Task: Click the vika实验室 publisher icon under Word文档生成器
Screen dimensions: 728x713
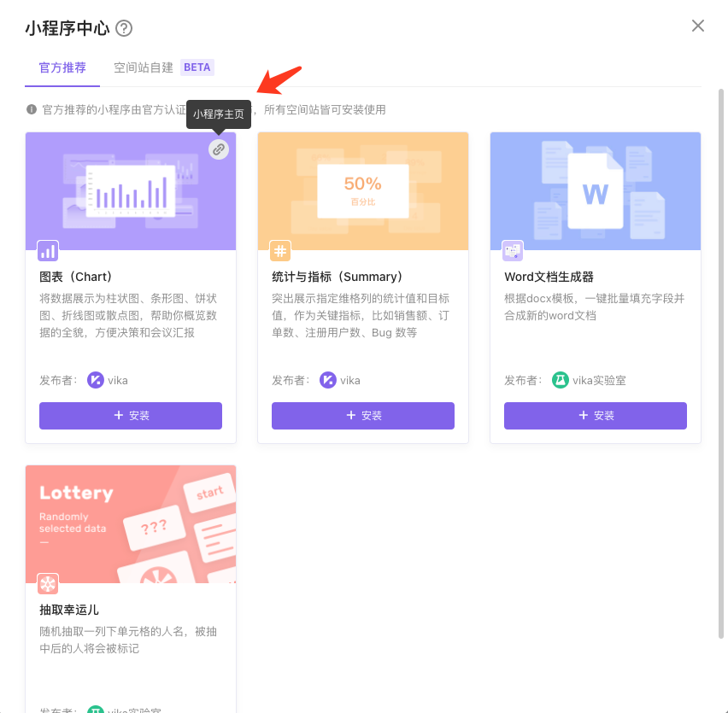Action: tap(561, 381)
